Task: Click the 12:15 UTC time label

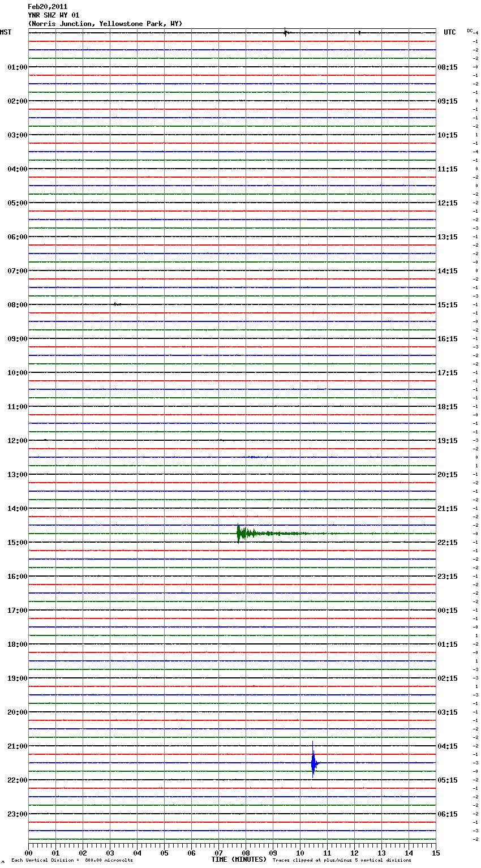Action: pos(448,203)
